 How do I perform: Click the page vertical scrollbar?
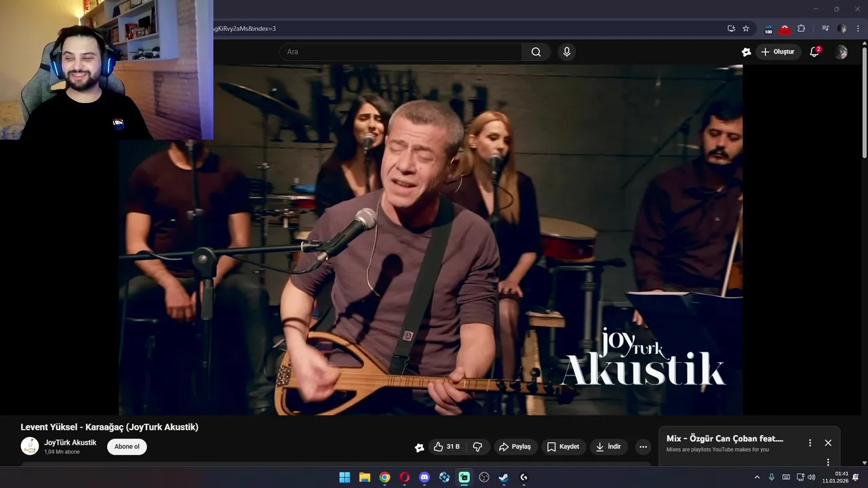[864, 102]
